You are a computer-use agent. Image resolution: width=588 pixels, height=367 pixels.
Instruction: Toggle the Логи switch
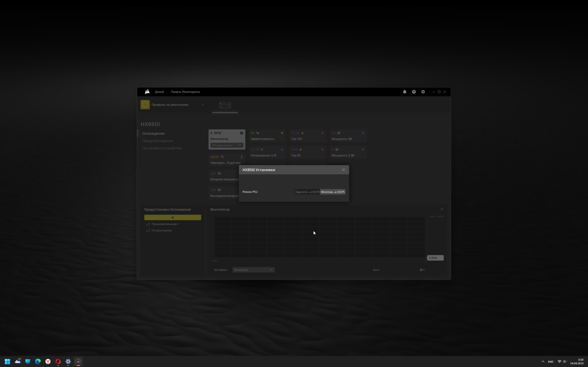[x=422, y=270]
